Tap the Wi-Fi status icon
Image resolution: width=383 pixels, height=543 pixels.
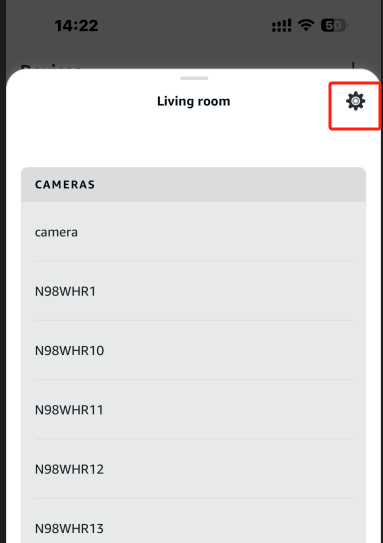coord(306,25)
